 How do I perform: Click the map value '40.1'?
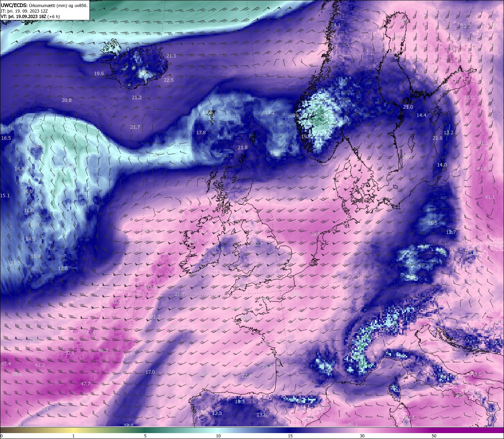pyautogui.click(x=353, y=424)
